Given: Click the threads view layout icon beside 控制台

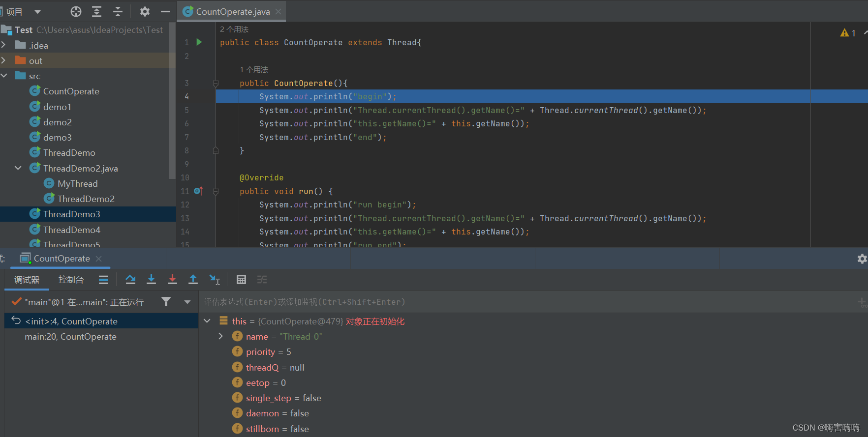Looking at the screenshot, I should click(x=103, y=279).
